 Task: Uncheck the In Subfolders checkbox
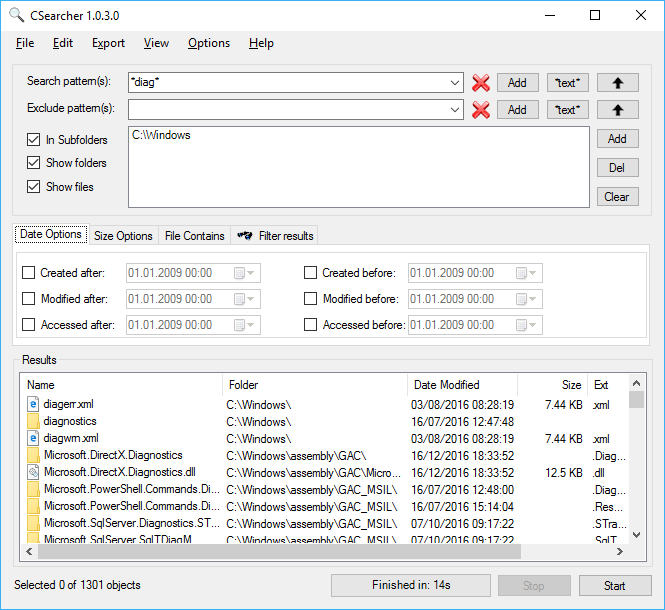34,140
